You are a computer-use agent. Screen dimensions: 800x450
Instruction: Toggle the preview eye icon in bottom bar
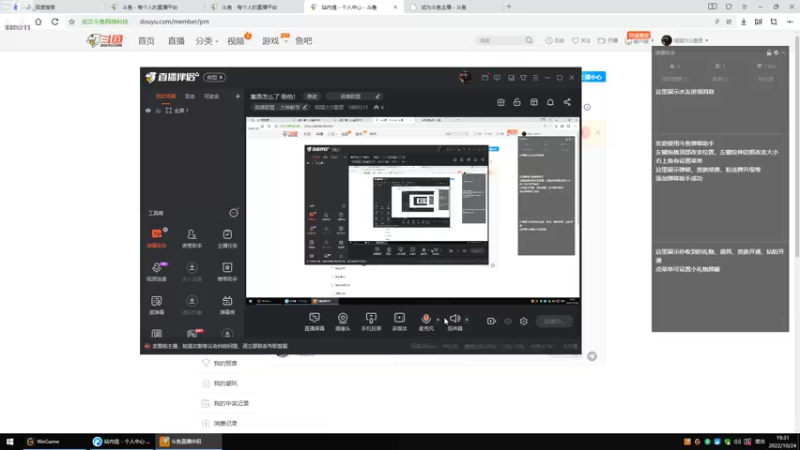tap(508, 321)
